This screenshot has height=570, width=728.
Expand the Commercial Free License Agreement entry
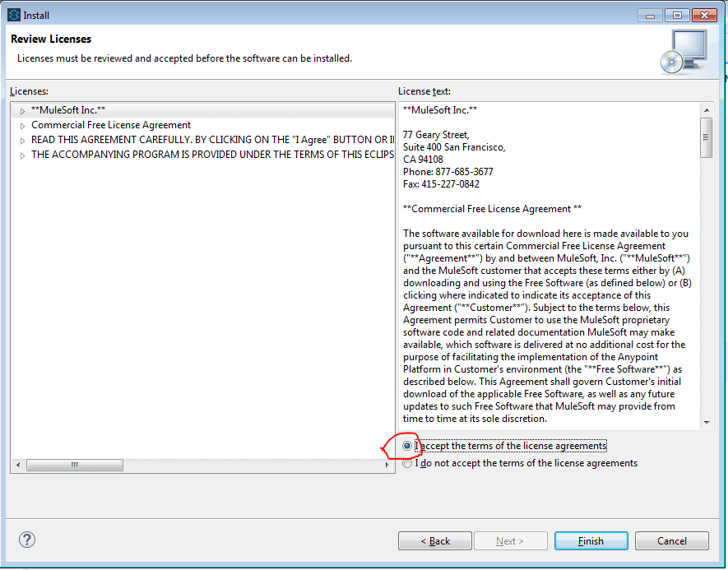(x=22, y=126)
